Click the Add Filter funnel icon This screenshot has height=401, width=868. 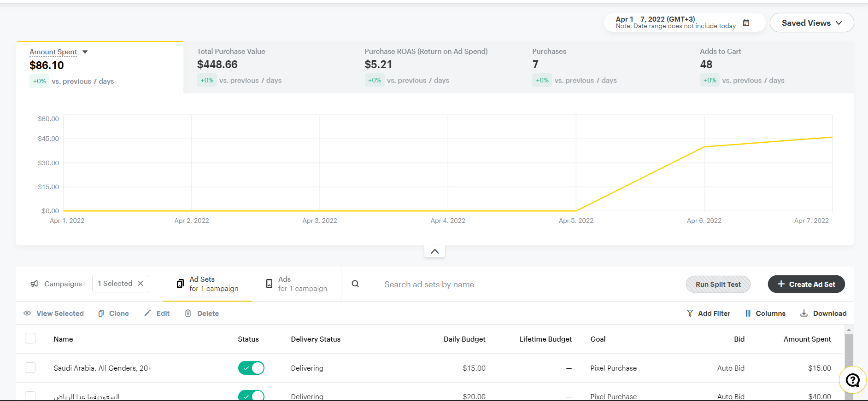click(690, 314)
